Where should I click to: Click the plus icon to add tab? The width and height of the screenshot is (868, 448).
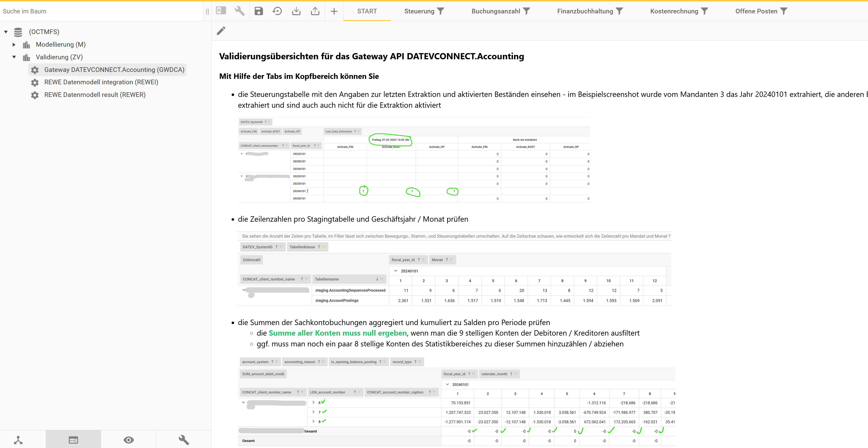click(334, 11)
